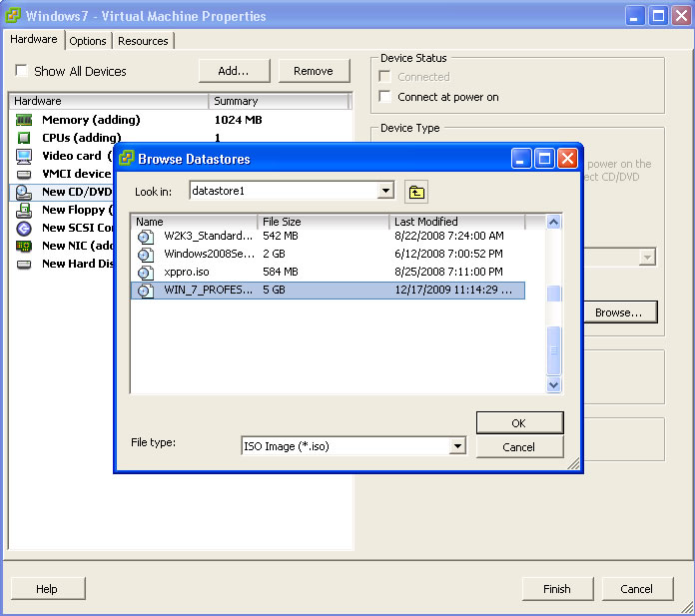Viewport: 695px width, 616px height.
Task: Click the ISO disc icon beside WIN_7_PROFES
Action: coord(146,291)
